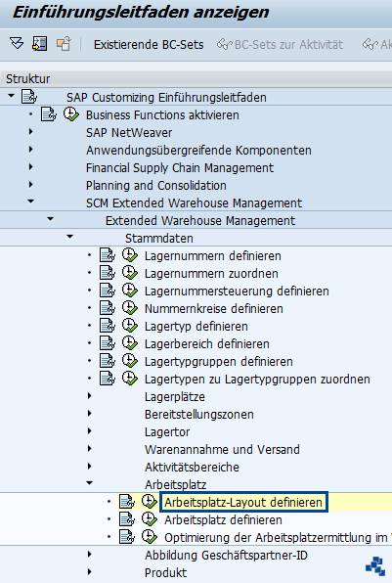Expand Planning and Consolidation node

pyautogui.click(x=31, y=185)
